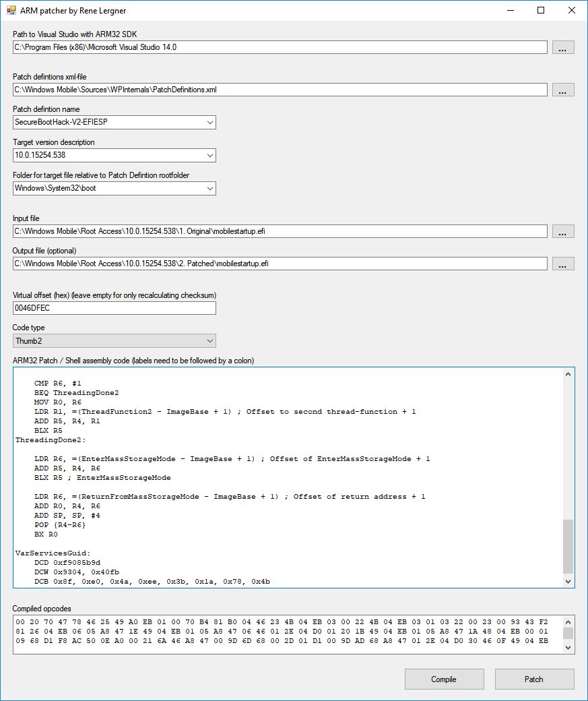Screen dimensions: 588x701
Task: Click the scroll-up arrow of assembly code box
Action: click(x=568, y=374)
